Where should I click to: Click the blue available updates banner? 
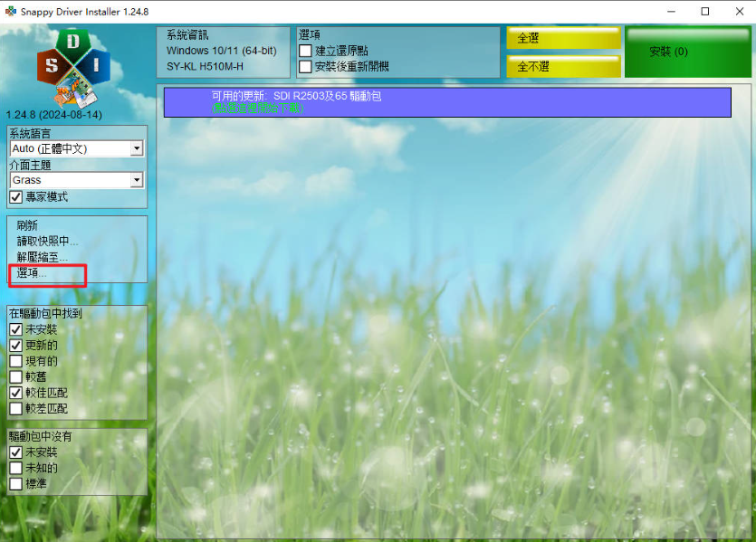(x=446, y=101)
